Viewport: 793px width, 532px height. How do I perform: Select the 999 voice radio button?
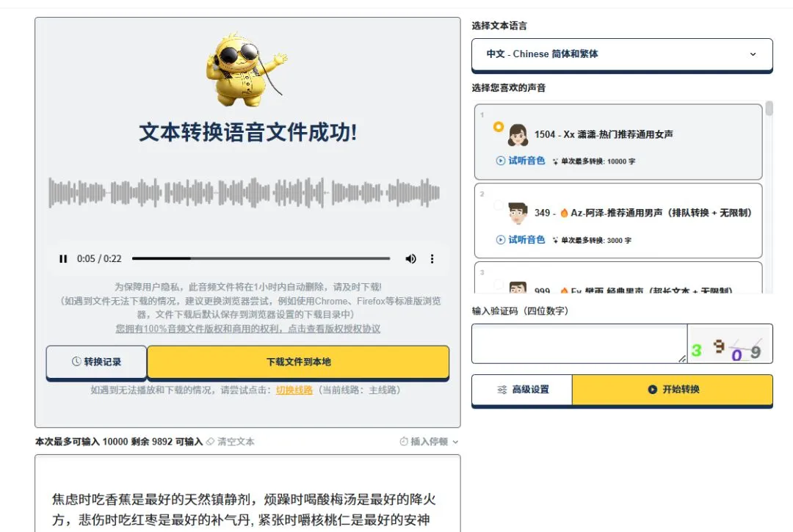pos(498,284)
